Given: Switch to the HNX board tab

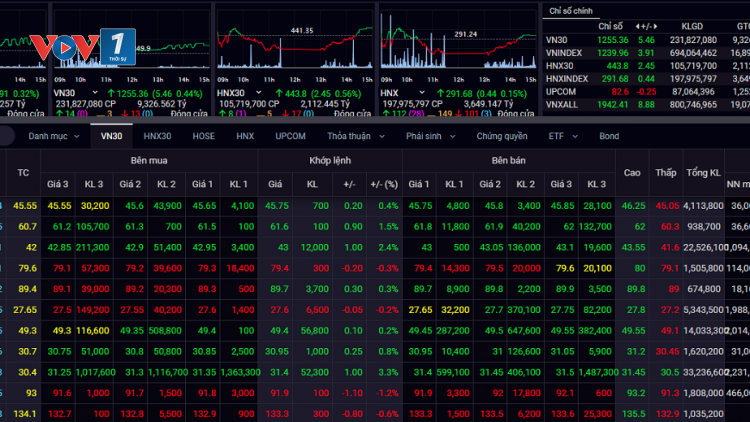Looking at the screenshot, I should [245, 136].
